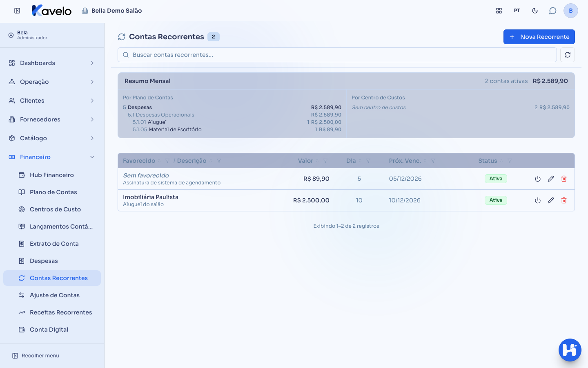This screenshot has width=588, height=368.
Task: Filter the Próx. Venc. column
Action: click(433, 161)
